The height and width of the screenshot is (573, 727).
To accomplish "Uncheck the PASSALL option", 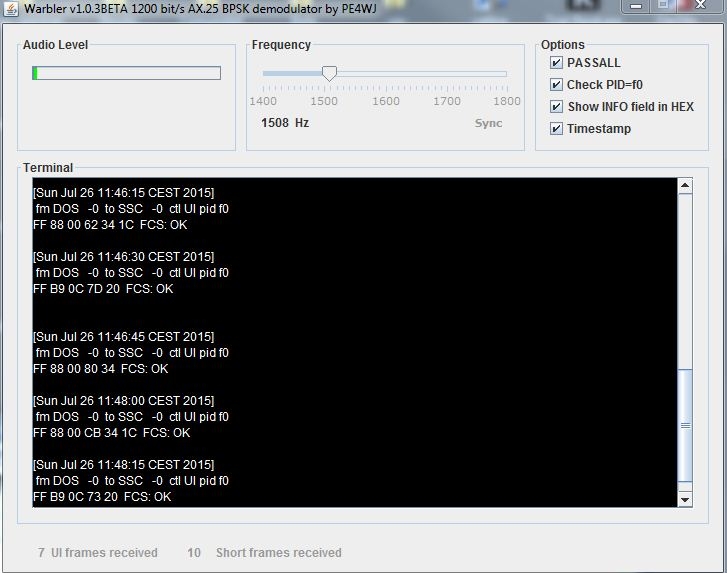I will pos(557,62).
